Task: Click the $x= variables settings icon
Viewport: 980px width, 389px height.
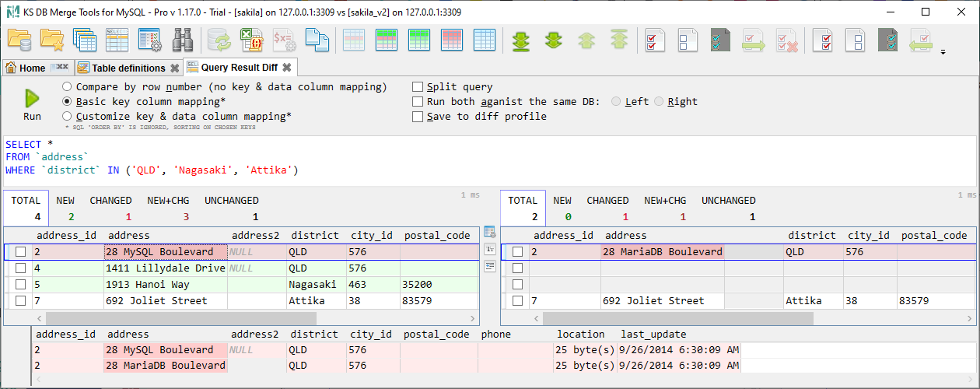Action: [x=284, y=39]
